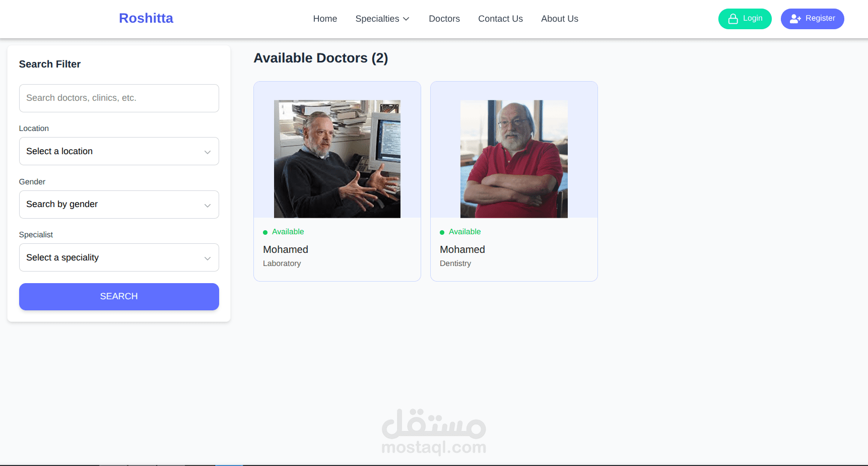Viewport: 868px width, 466px height.
Task: Click the Gender field label
Action: click(32, 182)
